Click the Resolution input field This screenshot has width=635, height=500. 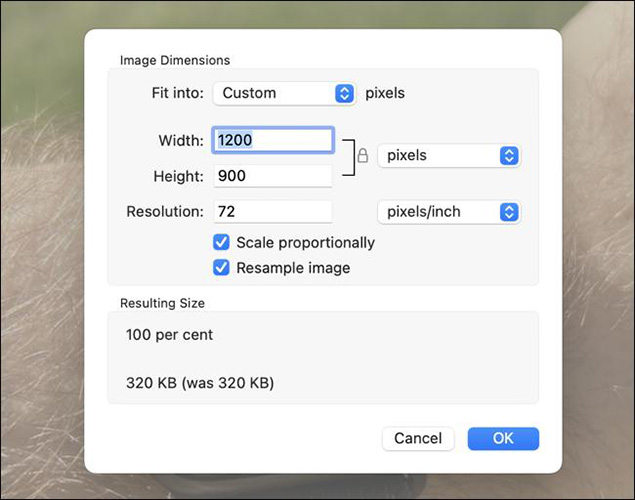(273, 211)
